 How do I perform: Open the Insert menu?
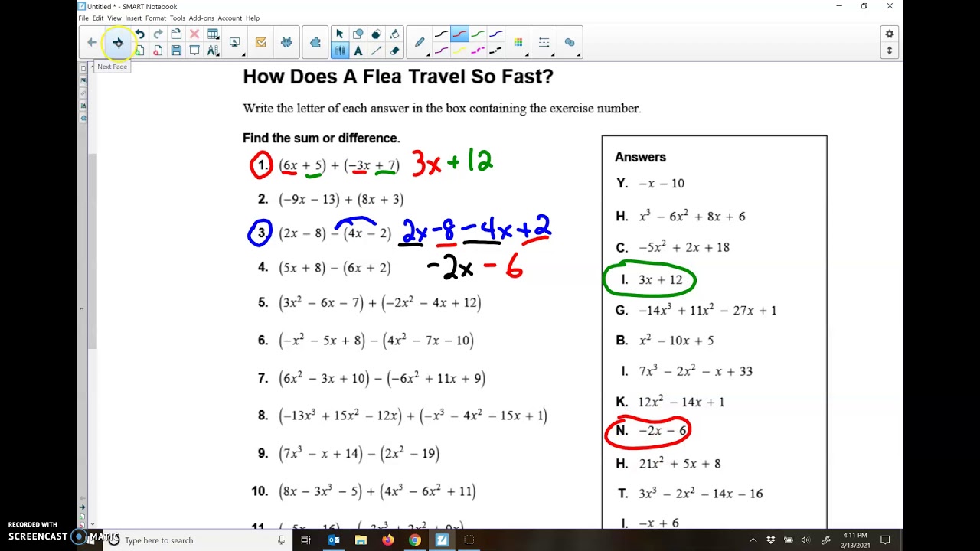[x=133, y=18]
